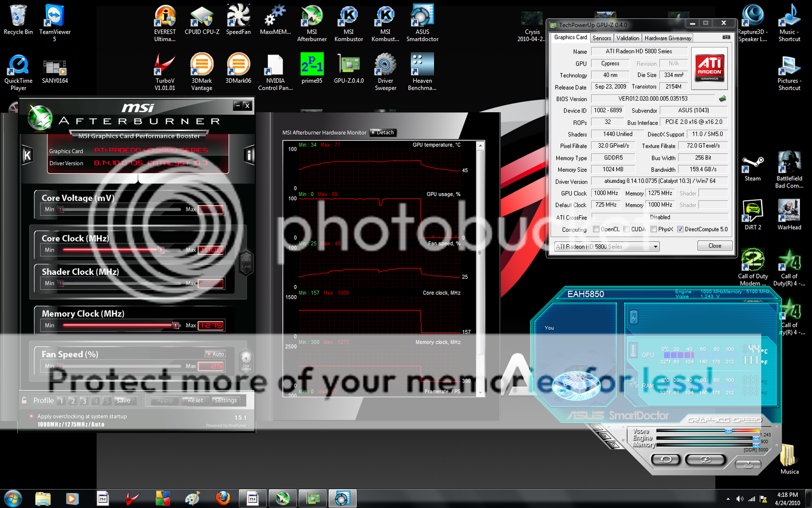Open Heaven Benchmark desktop icon

pyautogui.click(x=422, y=72)
